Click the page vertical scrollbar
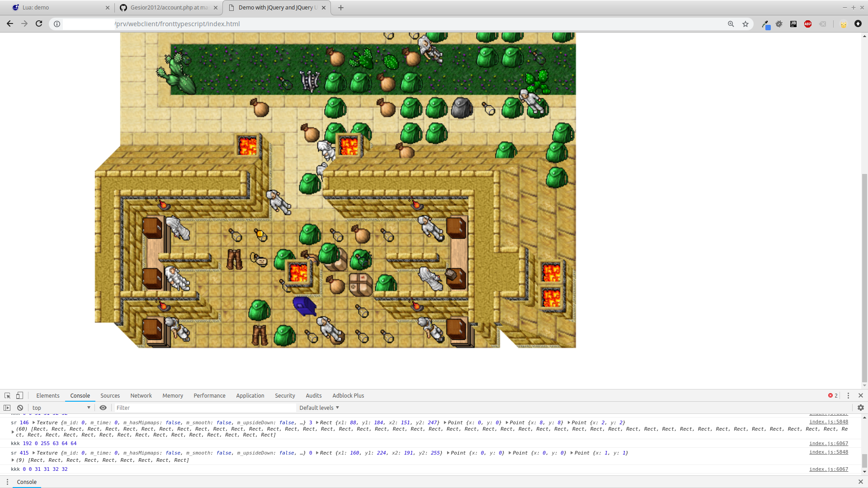This screenshot has height=488, width=868. click(864, 277)
